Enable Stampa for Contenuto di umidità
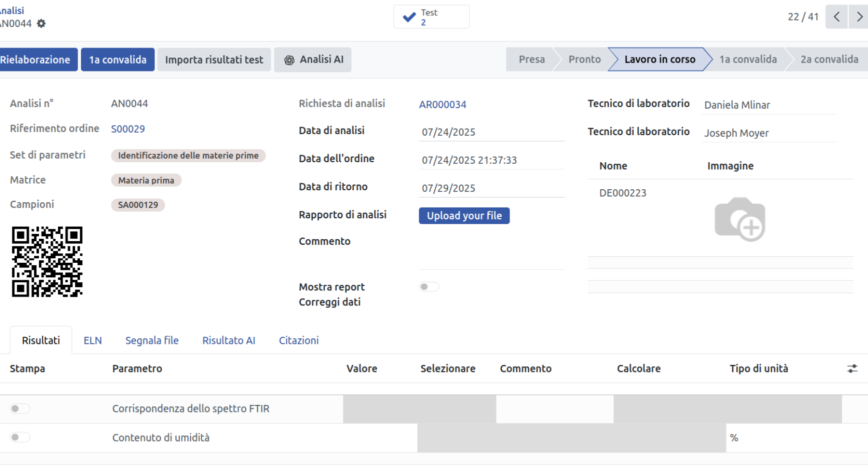Image resolution: width=868 pixels, height=472 pixels. 20,437
